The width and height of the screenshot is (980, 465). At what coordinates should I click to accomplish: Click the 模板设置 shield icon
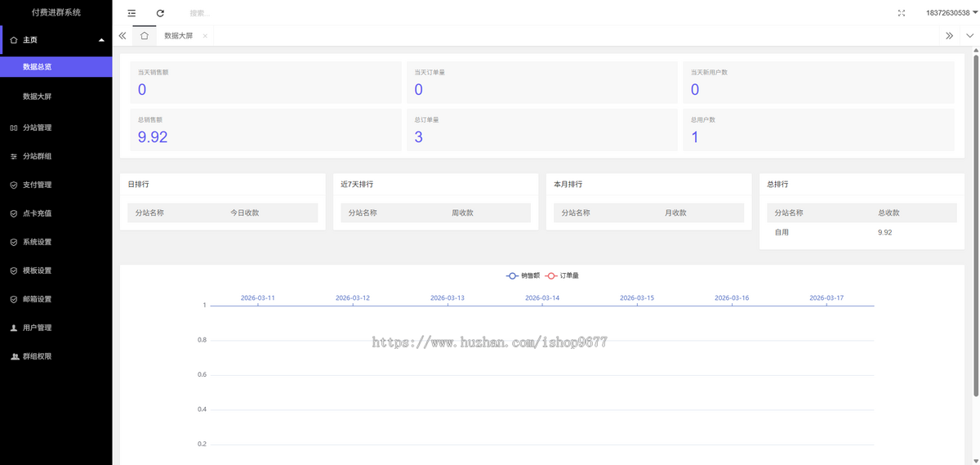(14, 271)
